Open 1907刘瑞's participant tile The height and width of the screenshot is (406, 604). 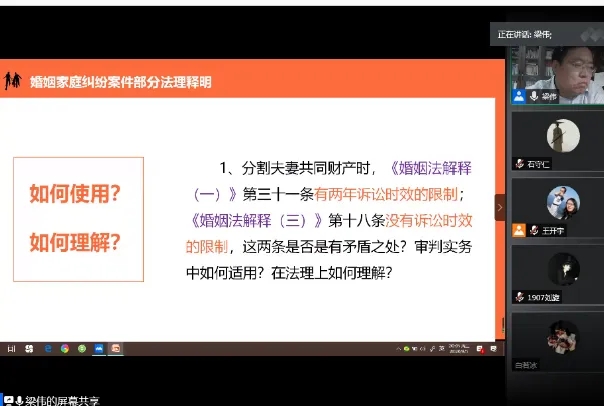click(556, 269)
